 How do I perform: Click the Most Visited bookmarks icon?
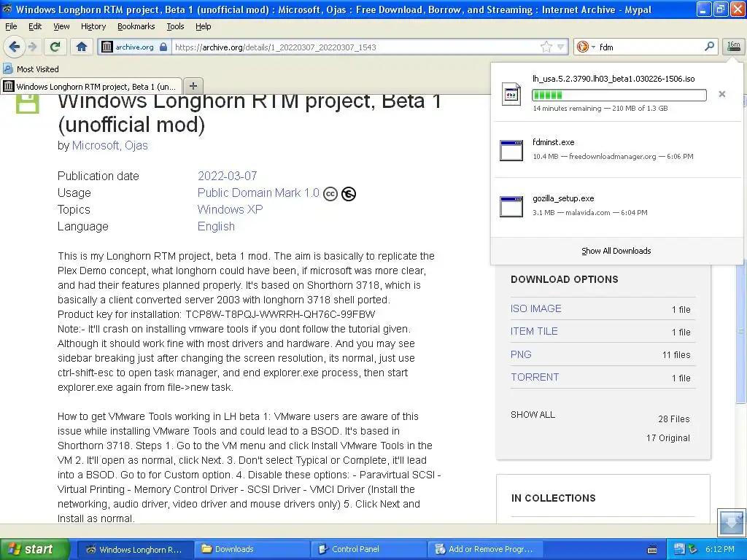click(8, 69)
